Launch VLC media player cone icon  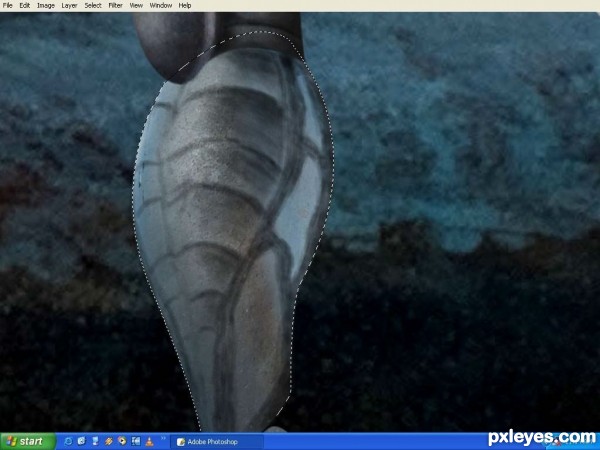pyautogui.click(x=149, y=442)
